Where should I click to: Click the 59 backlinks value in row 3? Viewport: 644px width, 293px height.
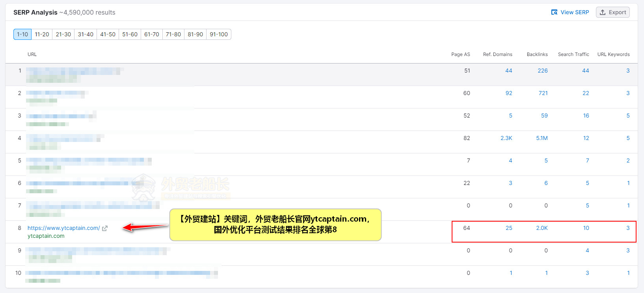544,116
